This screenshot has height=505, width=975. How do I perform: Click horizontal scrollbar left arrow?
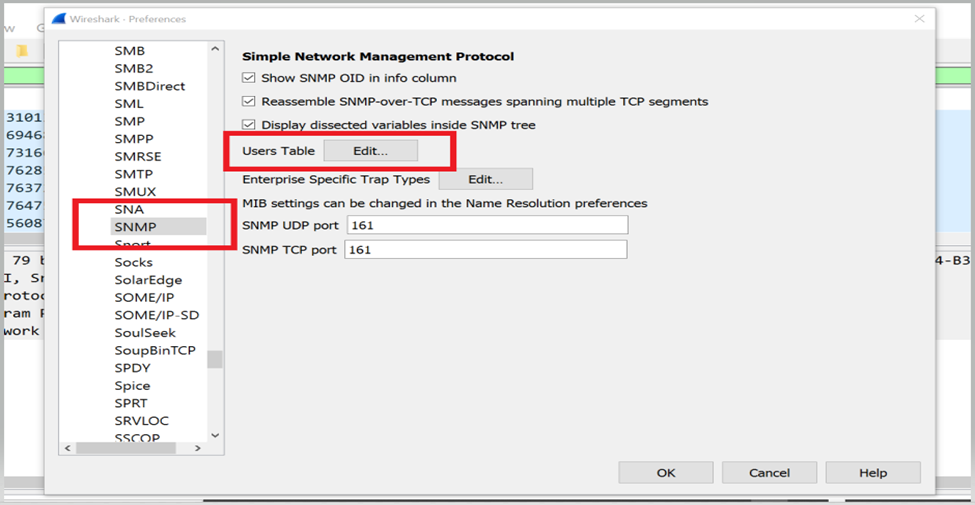tap(67, 448)
